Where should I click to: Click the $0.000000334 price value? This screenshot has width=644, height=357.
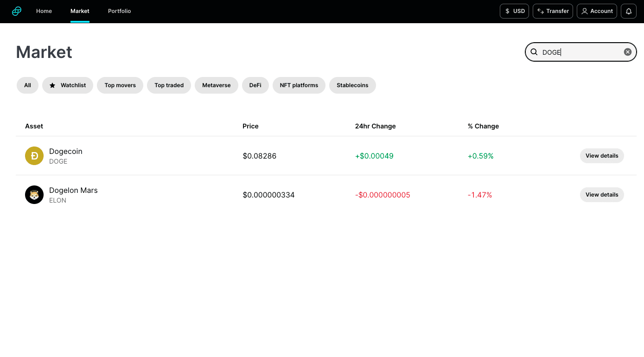(x=268, y=195)
